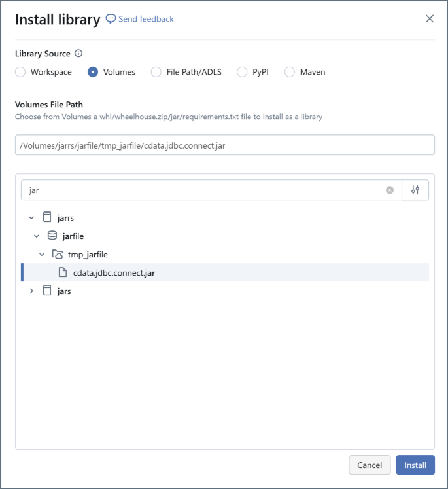448x489 pixels.
Task: Click the tmp_jarfile volume folder icon
Action: [x=58, y=254]
